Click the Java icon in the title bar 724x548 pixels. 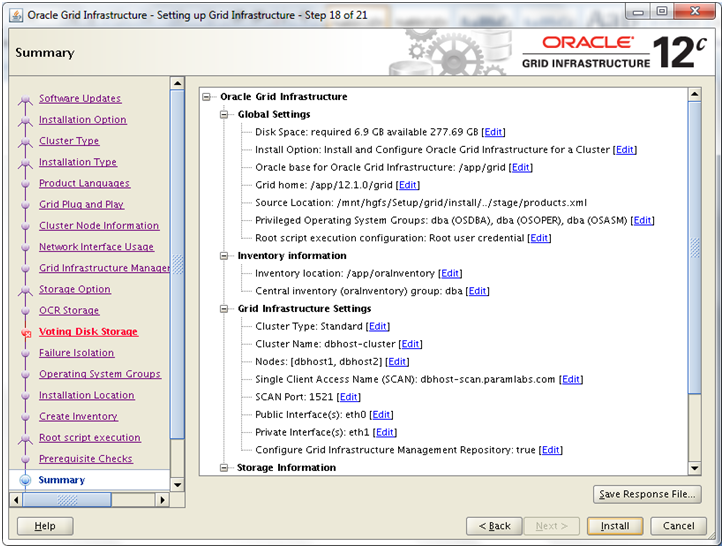(x=16, y=15)
